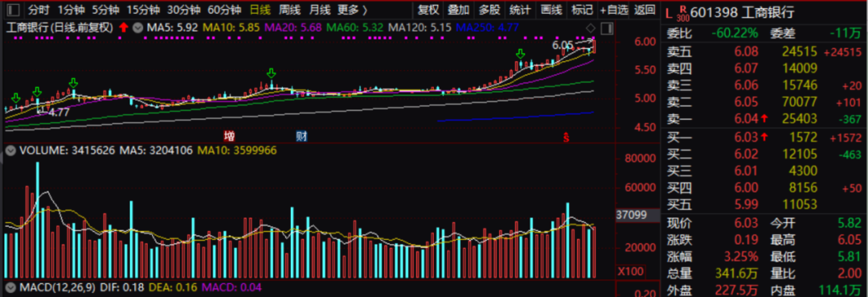Open the 复权 adjustment dropdown

428,10
